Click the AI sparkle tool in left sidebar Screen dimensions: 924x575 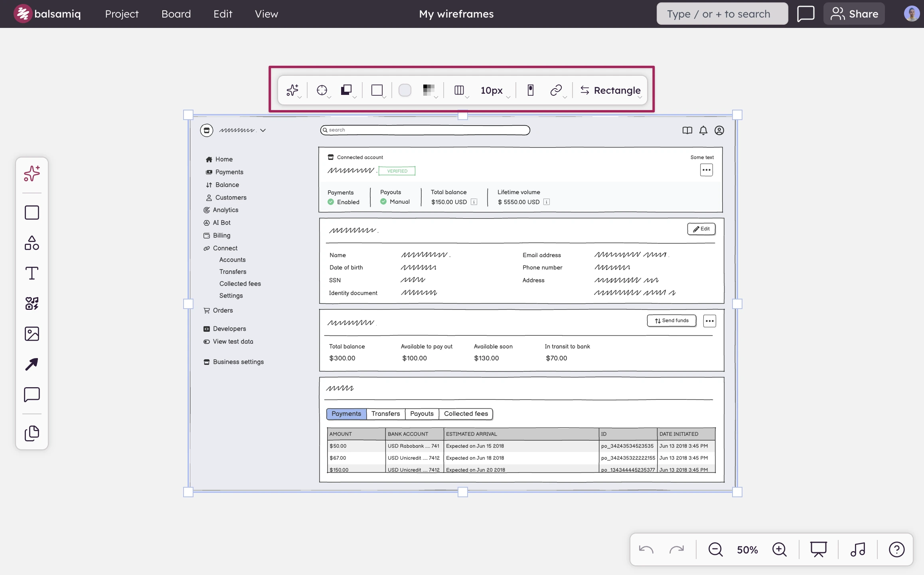(x=32, y=173)
